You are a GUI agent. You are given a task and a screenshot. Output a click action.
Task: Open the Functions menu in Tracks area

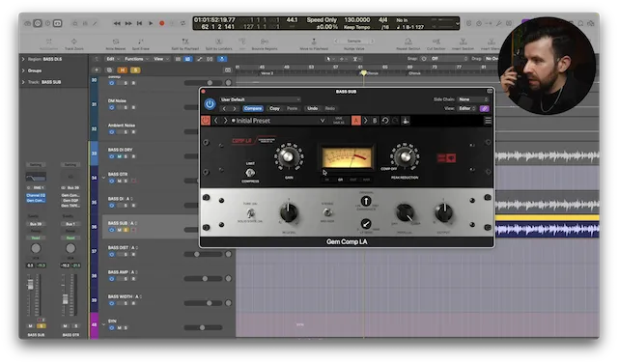click(136, 59)
